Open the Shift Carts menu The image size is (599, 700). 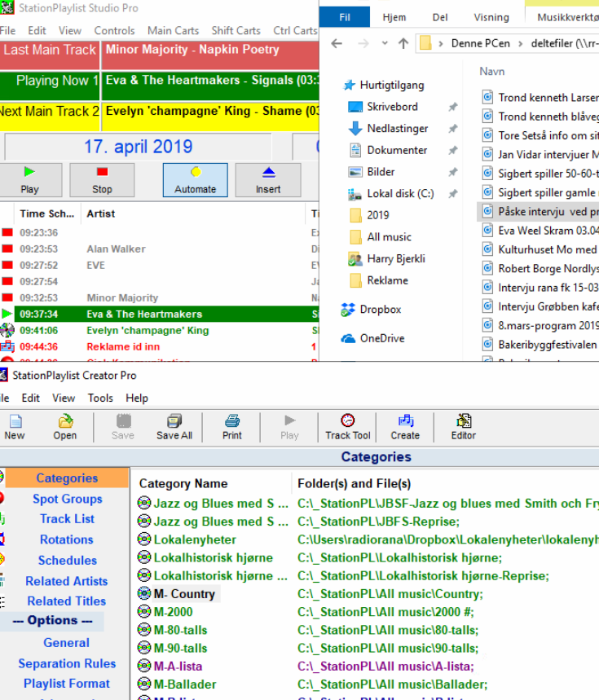[x=236, y=30]
